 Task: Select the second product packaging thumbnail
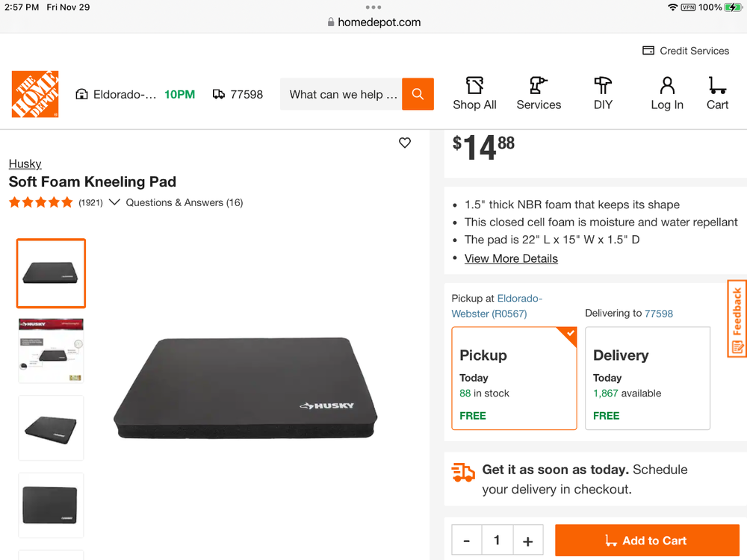point(51,350)
